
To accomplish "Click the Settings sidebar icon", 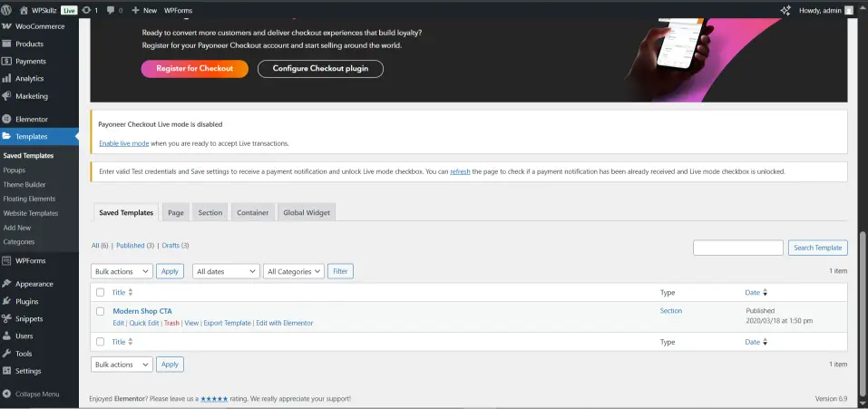I will (6, 371).
